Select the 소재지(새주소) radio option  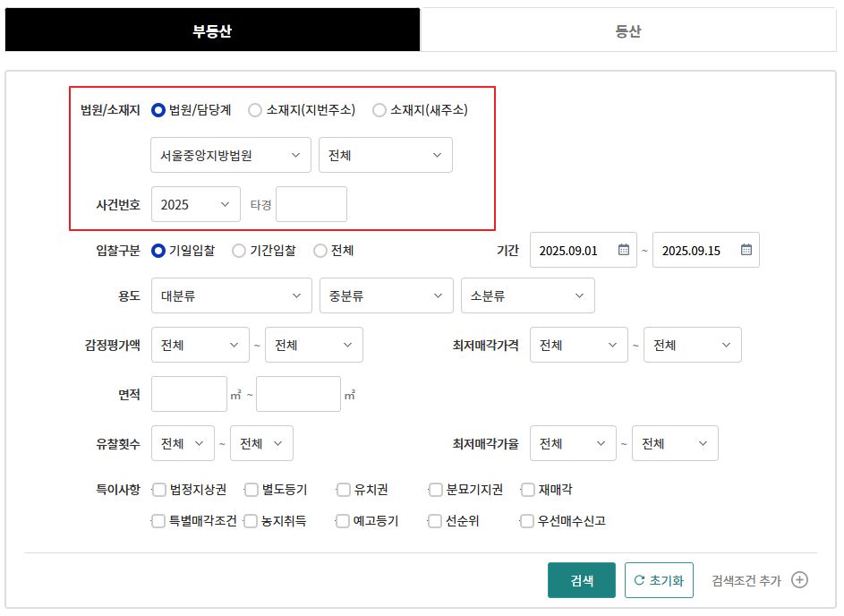[379, 110]
